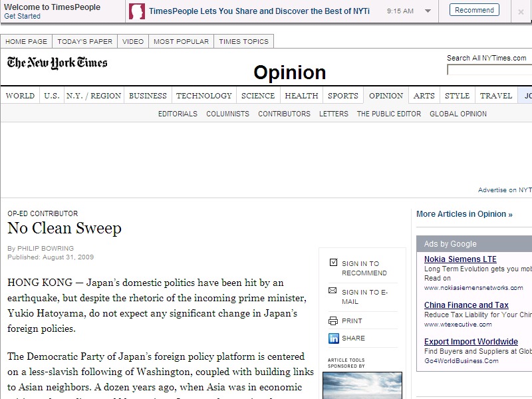Click the recommend checkmark icon
Image resolution: width=532 pixels, height=399 pixels.
[x=333, y=262]
